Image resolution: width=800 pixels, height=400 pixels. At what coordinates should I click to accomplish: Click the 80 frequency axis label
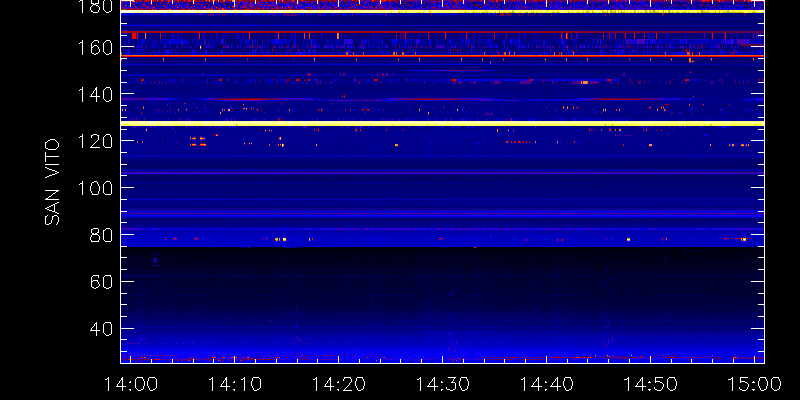point(101,235)
